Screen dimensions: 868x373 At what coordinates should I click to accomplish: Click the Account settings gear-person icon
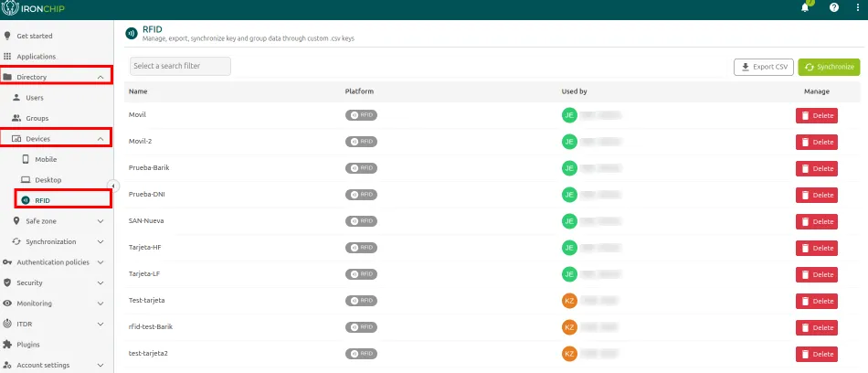(x=7, y=366)
